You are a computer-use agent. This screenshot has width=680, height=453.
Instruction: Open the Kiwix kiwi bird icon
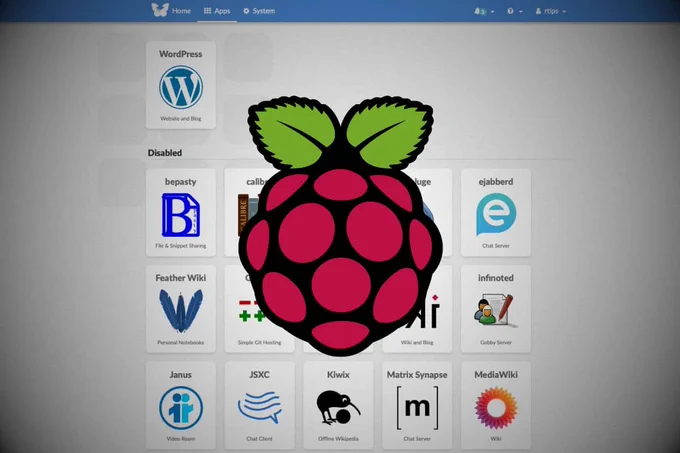[338, 407]
